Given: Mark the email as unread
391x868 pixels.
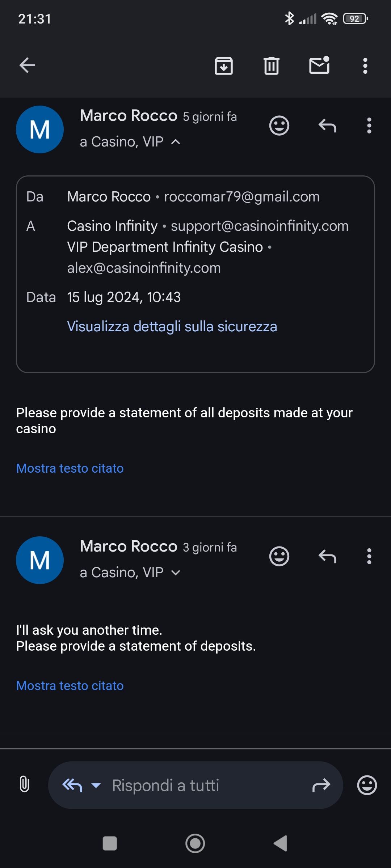Looking at the screenshot, I should click(319, 65).
